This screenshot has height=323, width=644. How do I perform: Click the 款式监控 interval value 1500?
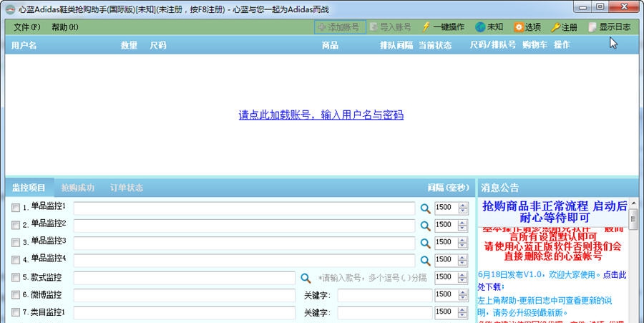click(444, 277)
